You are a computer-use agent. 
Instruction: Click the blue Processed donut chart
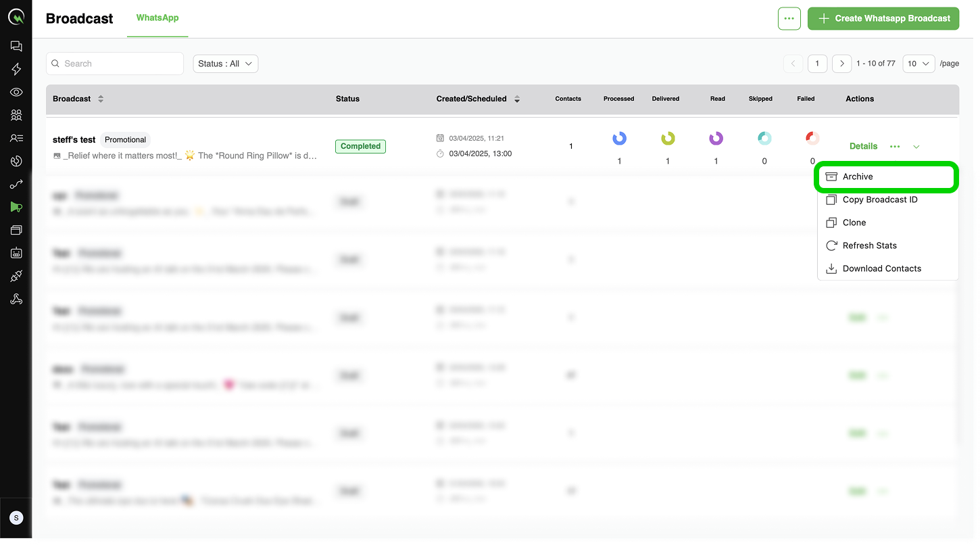pyautogui.click(x=619, y=139)
